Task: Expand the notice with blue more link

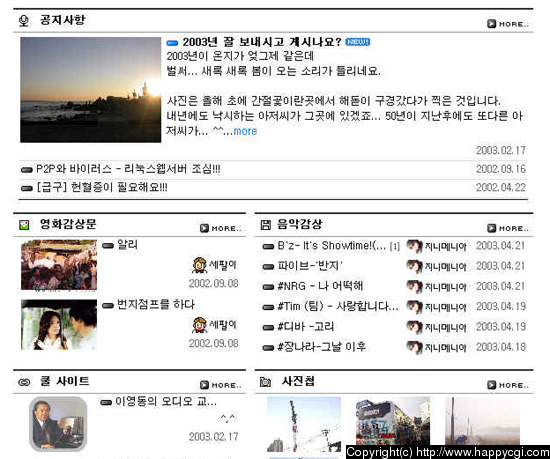Action: click(x=245, y=131)
